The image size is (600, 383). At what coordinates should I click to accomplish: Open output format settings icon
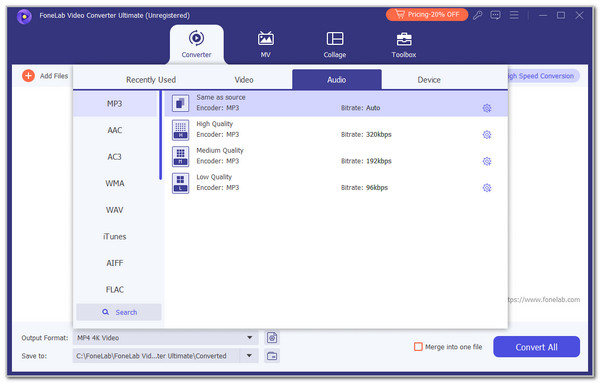tap(272, 338)
